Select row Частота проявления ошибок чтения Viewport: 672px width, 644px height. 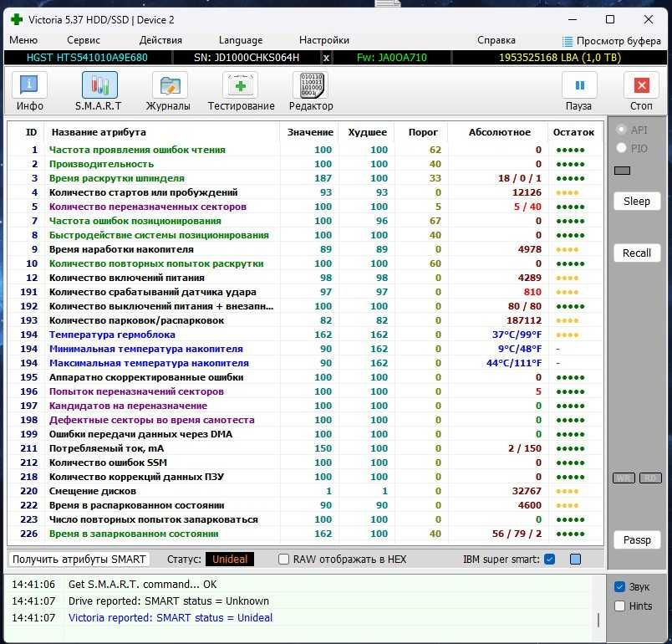pyautogui.click(x=305, y=150)
